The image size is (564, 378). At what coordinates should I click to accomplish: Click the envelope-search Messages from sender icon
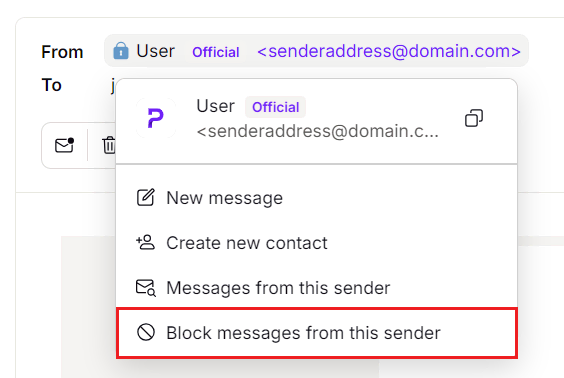[146, 288]
